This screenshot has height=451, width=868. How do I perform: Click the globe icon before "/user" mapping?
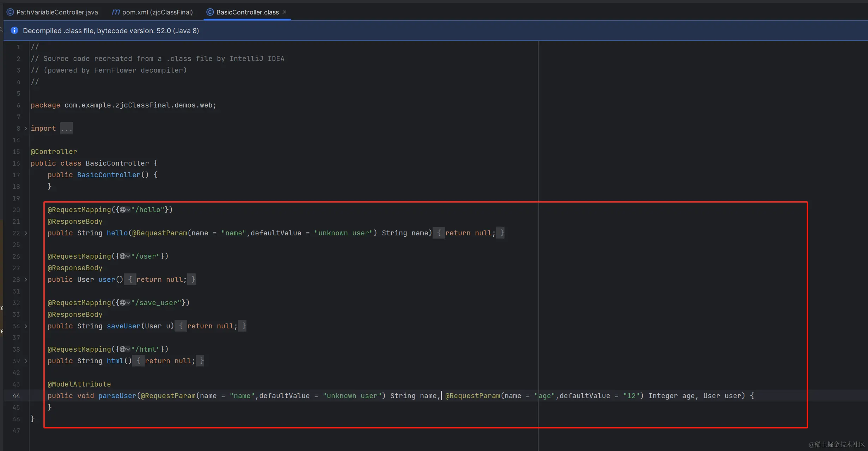(123, 256)
